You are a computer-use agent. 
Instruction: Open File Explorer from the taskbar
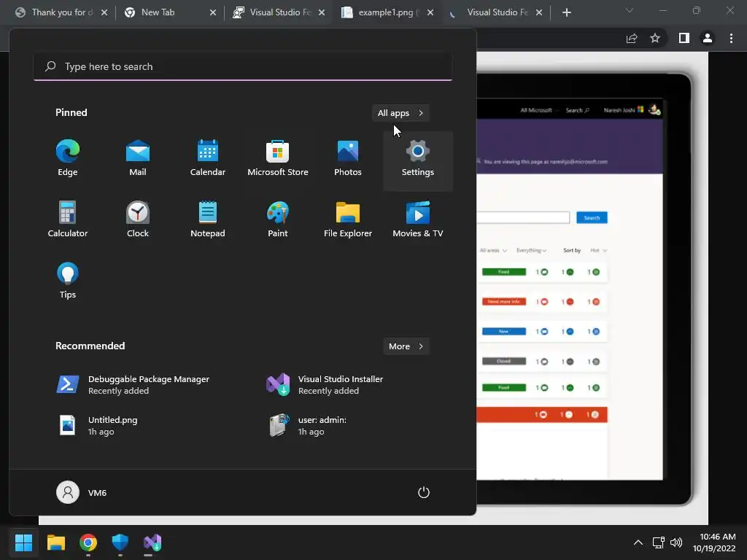pos(55,542)
